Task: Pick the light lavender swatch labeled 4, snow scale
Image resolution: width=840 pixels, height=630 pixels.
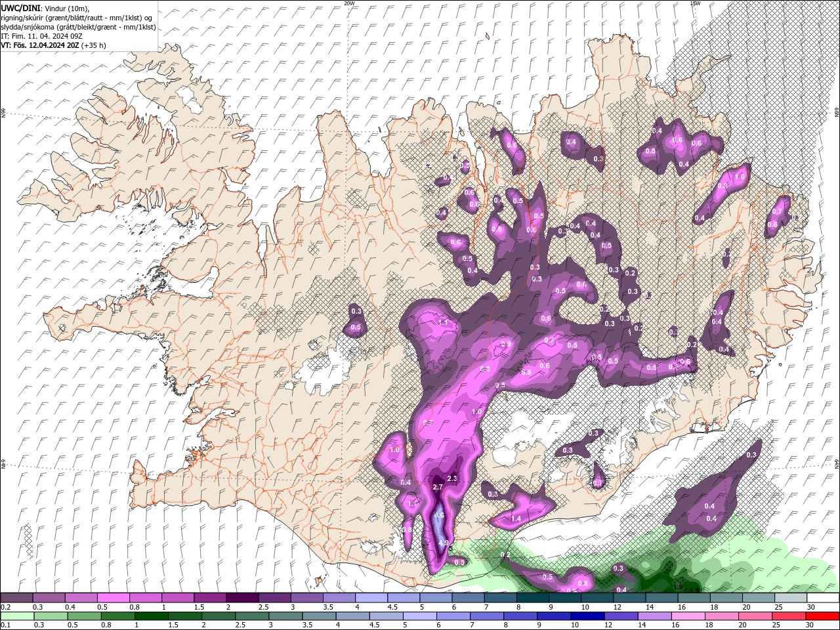Action: coord(371,598)
